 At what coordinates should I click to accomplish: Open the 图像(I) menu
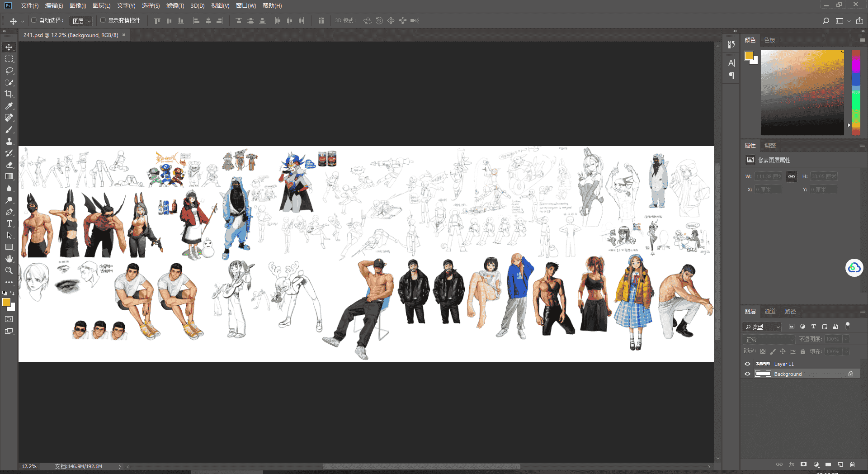[x=78, y=5]
